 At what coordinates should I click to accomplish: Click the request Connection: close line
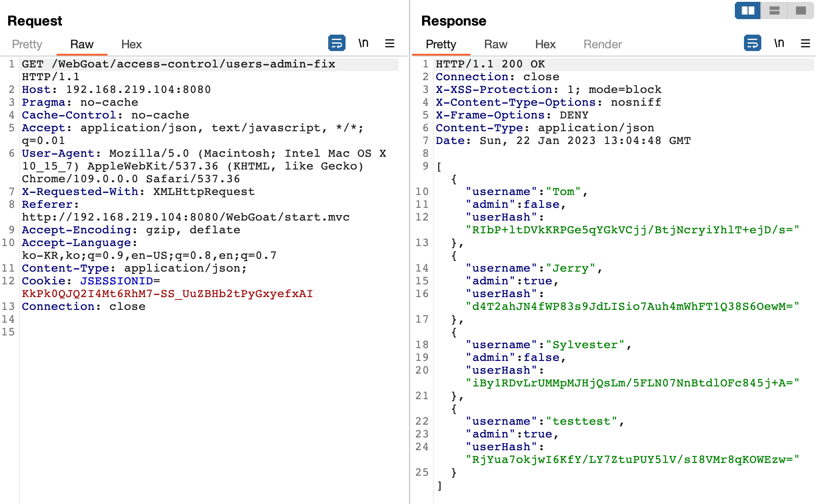click(x=83, y=307)
